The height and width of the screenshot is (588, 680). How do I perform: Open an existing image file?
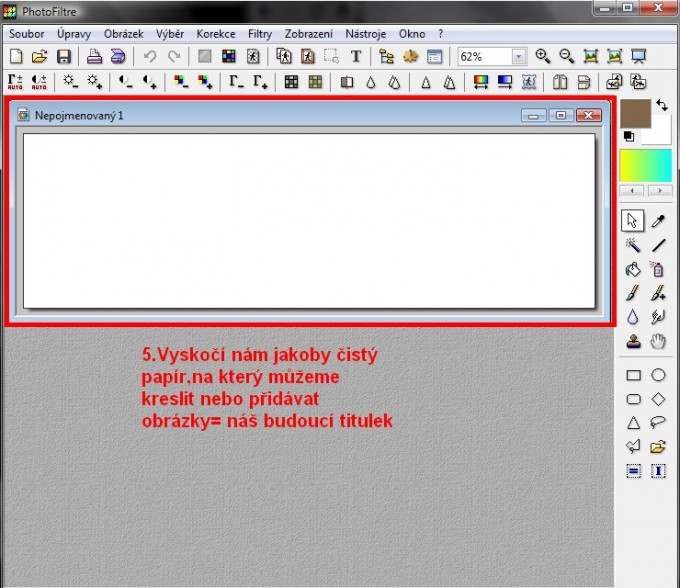coord(39,56)
